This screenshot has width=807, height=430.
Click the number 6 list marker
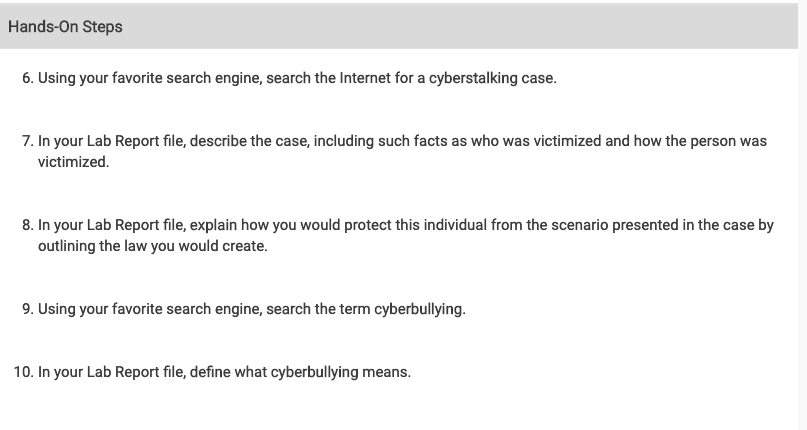click(x=28, y=78)
